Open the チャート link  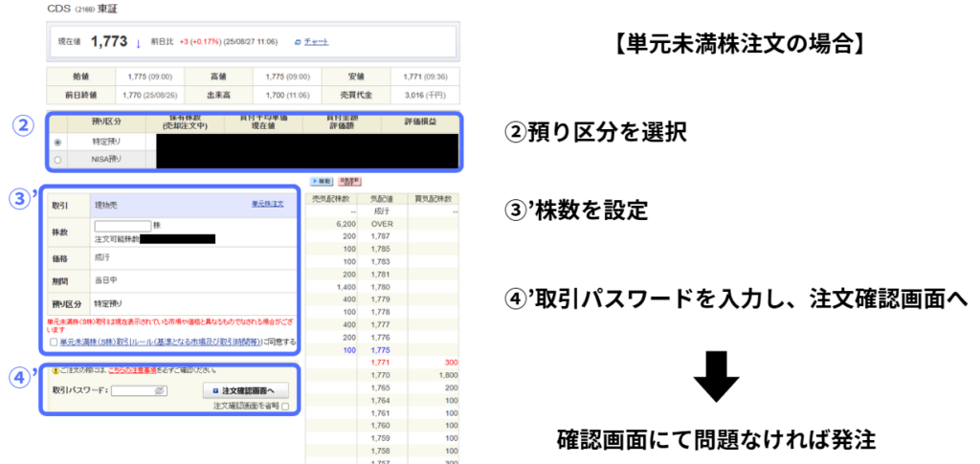click(316, 42)
